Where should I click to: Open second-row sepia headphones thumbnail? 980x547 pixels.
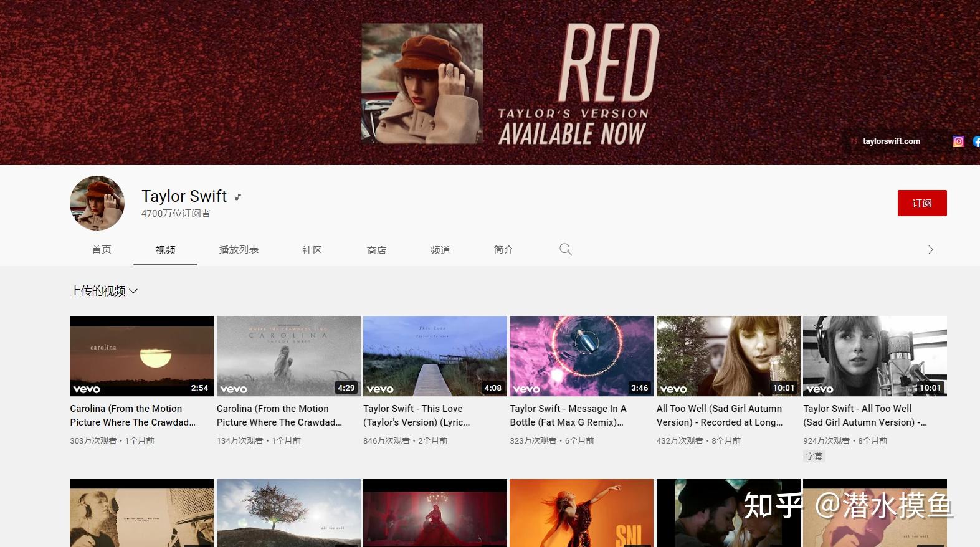[x=141, y=513]
